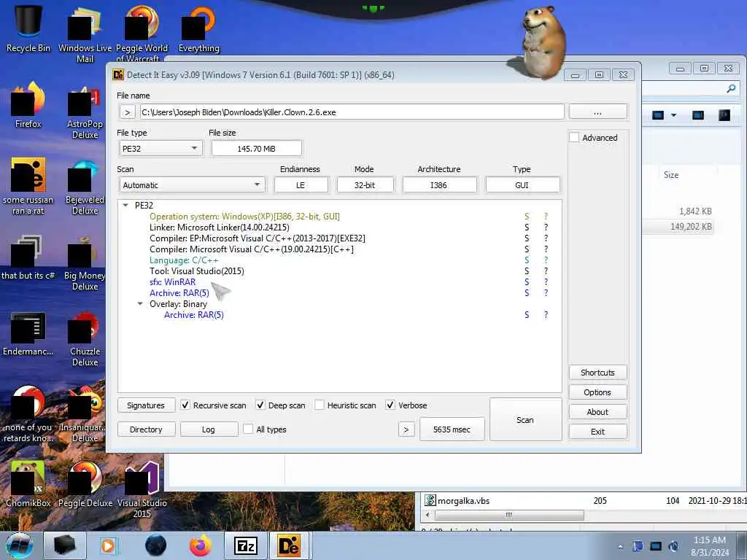The width and height of the screenshot is (747, 560).
Task: Click the About button
Action: tap(598, 412)
